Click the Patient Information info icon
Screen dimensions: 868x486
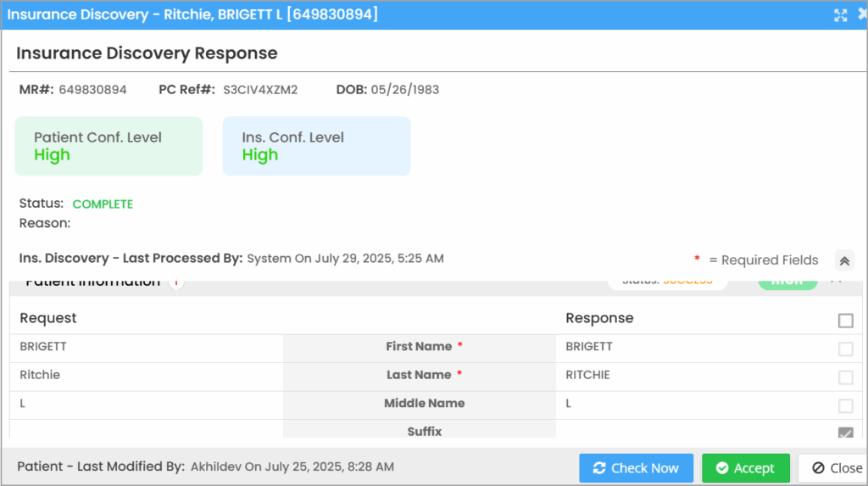click(x=176, y=282)
